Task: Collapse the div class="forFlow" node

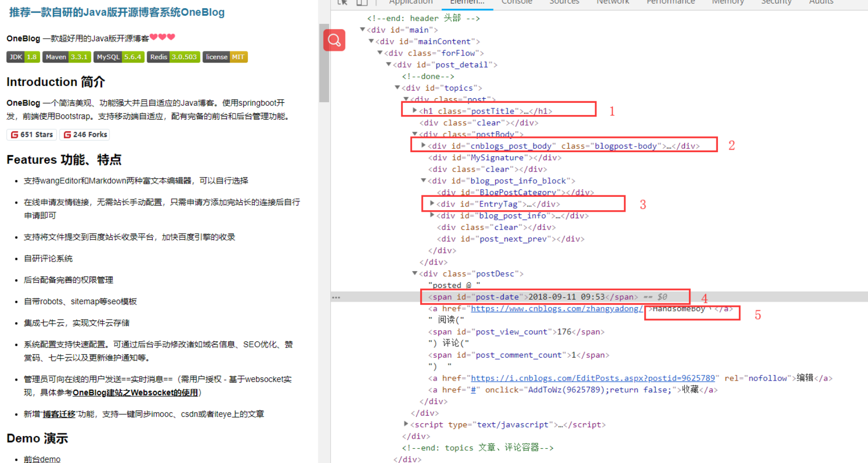Action: 380,53
